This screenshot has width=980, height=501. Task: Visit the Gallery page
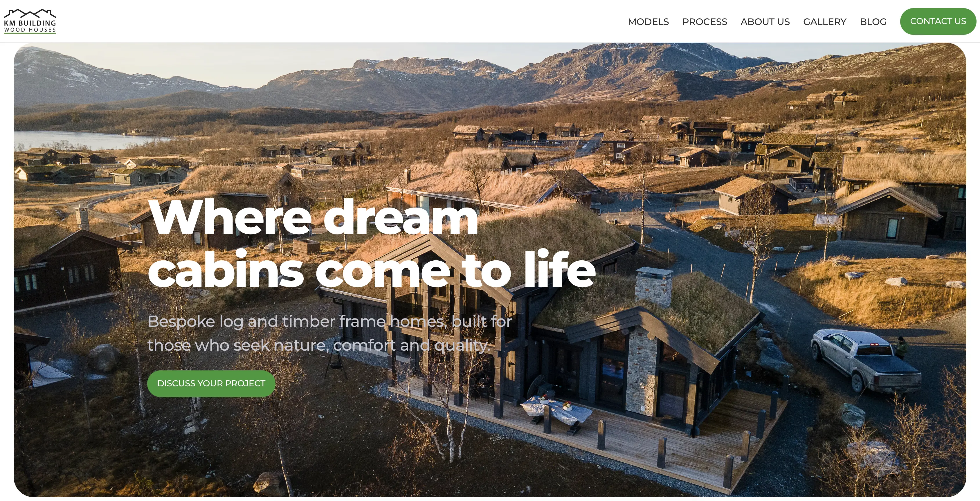tap(825, 22)
